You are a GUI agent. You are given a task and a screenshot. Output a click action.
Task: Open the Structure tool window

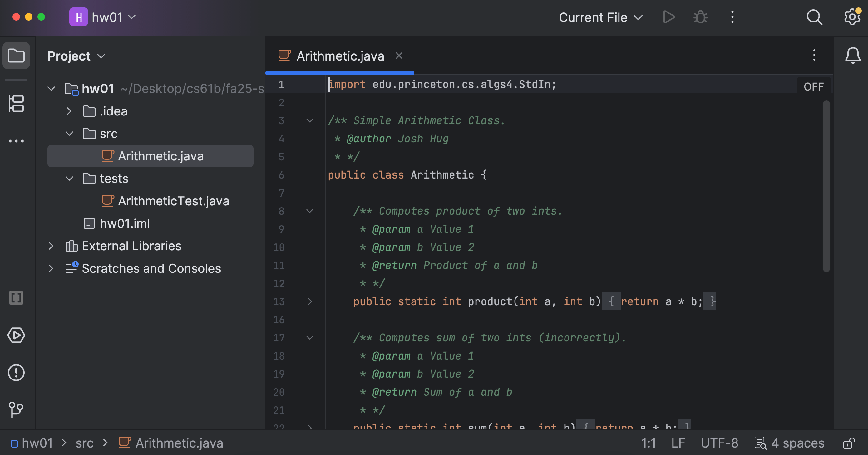[x=16, y=104]
